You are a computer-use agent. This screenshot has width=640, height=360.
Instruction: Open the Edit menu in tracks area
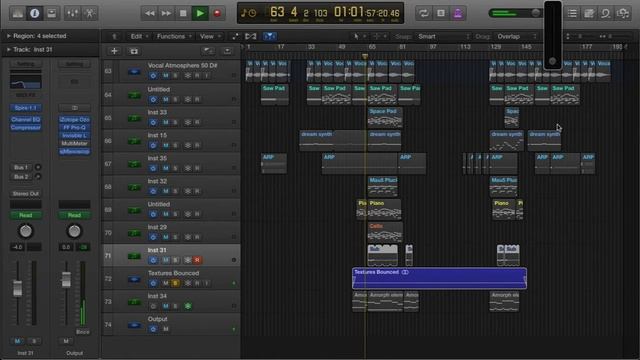(x=139, y=36)
